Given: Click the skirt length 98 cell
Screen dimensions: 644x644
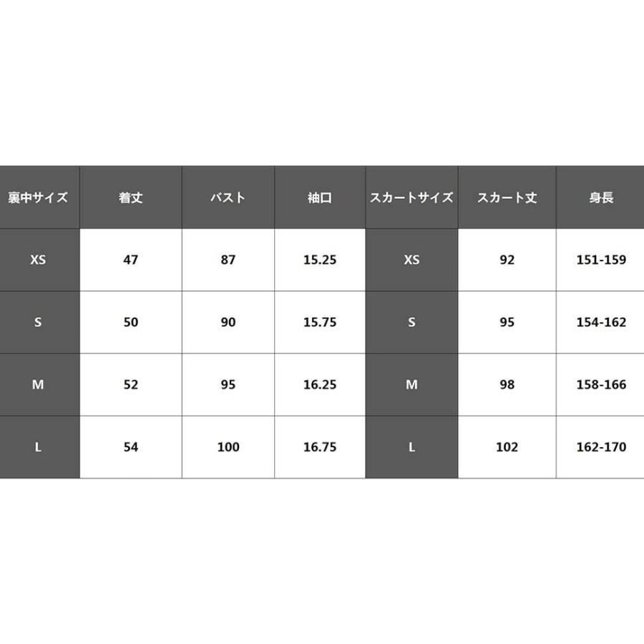Looking at the screenshot, I should click(507, 385).
